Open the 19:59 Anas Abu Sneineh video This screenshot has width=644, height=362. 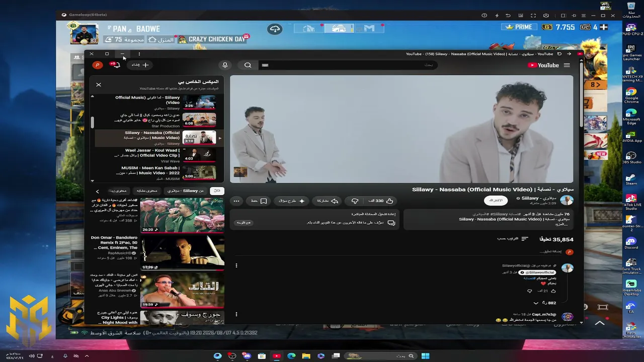[182, 290]
